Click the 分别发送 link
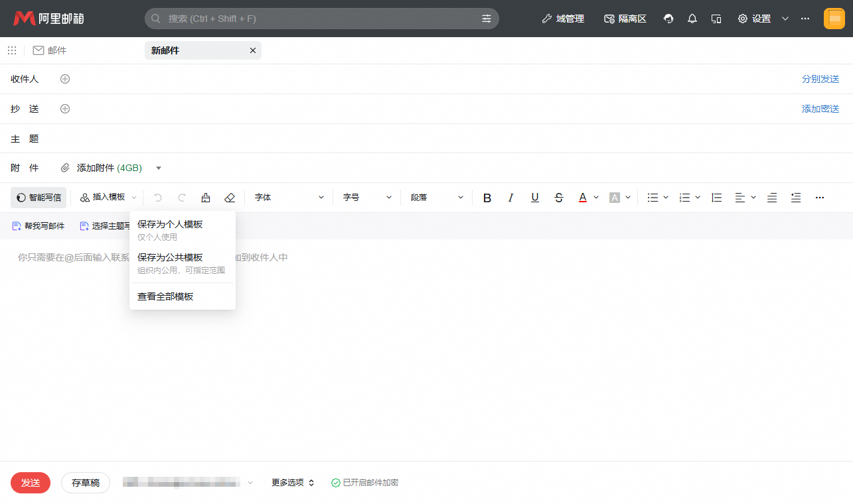Image resolution: width=853 pixels, height=504 pixels. (820, 79)
